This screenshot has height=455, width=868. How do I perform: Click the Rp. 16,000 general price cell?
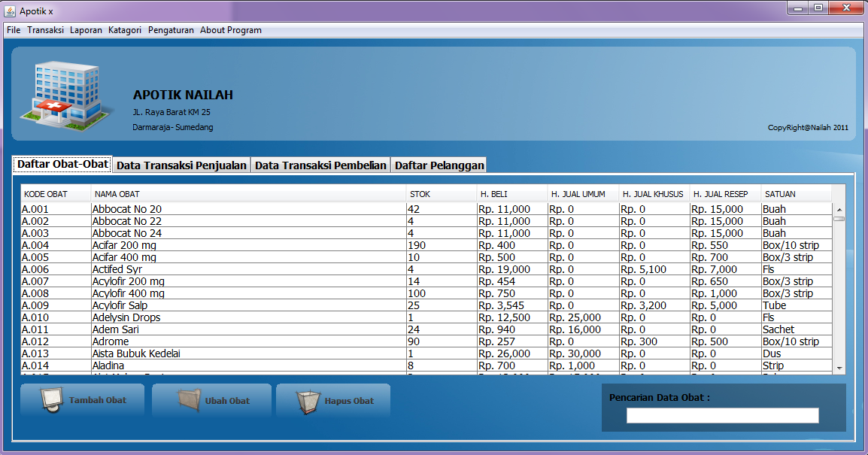[x=584, y=329]
